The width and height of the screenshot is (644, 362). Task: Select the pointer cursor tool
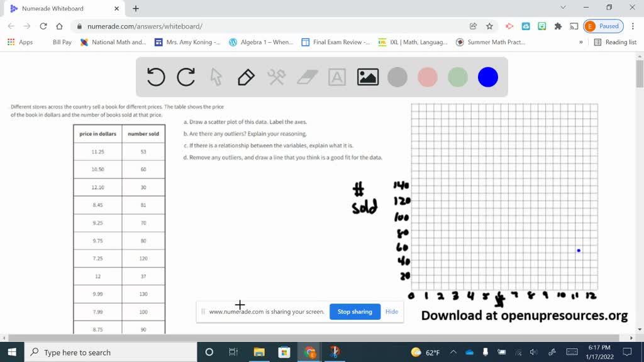click(x=216, y=77)
